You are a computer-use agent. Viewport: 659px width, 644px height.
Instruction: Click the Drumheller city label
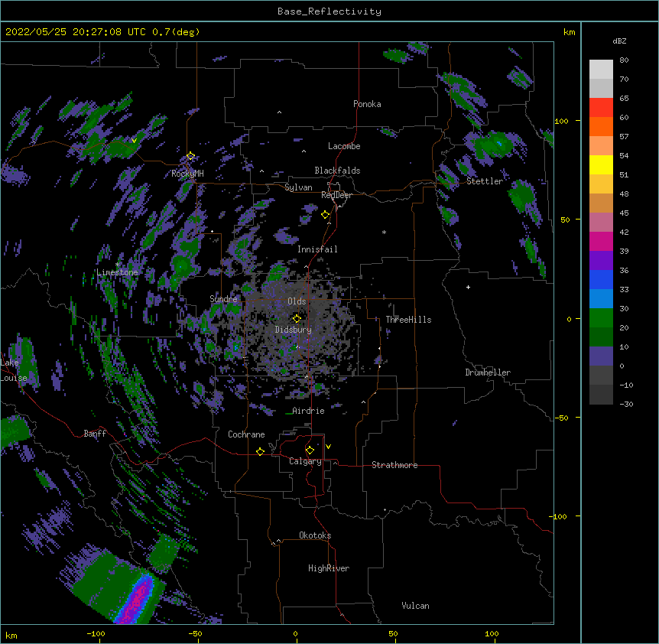click(488, 372)
